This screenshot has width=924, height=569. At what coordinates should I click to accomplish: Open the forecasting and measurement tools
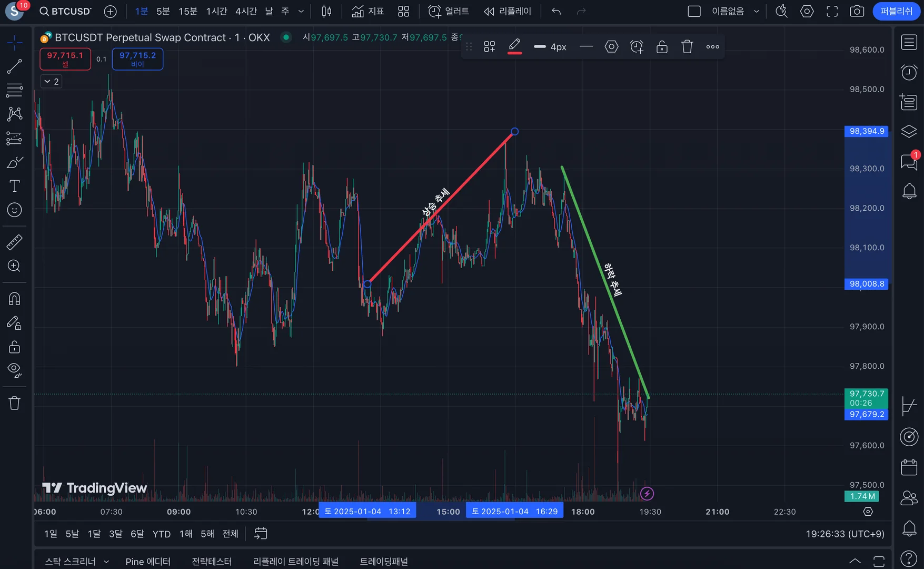click(14, 138)
